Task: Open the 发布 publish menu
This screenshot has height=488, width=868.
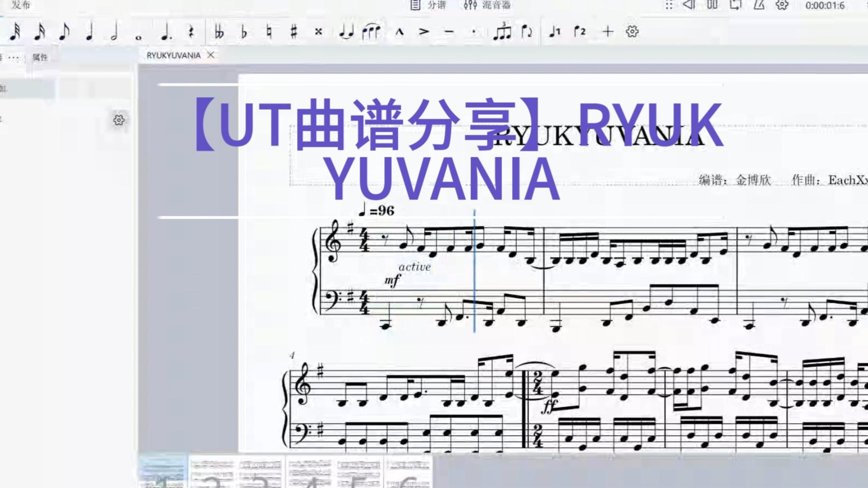Action: [x=21, y=5]
